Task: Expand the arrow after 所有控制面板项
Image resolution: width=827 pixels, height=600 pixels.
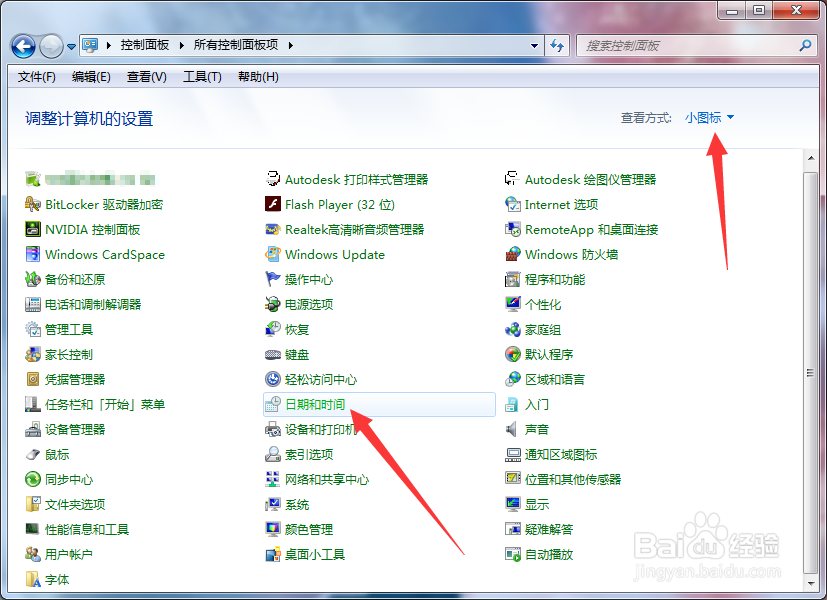Action: click(x=291, y=45)
